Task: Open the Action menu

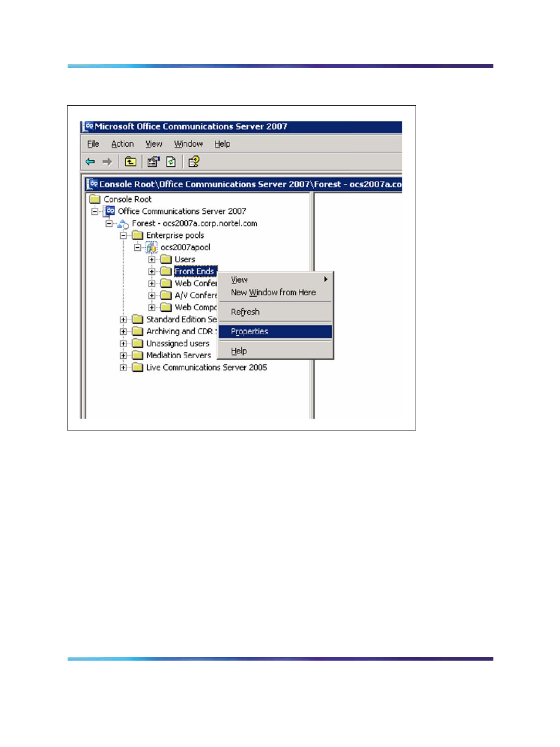Action: (x=123, y=144)
